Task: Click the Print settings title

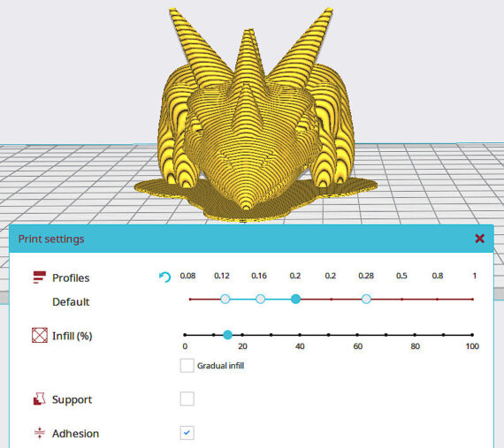Action: [51, 239]
